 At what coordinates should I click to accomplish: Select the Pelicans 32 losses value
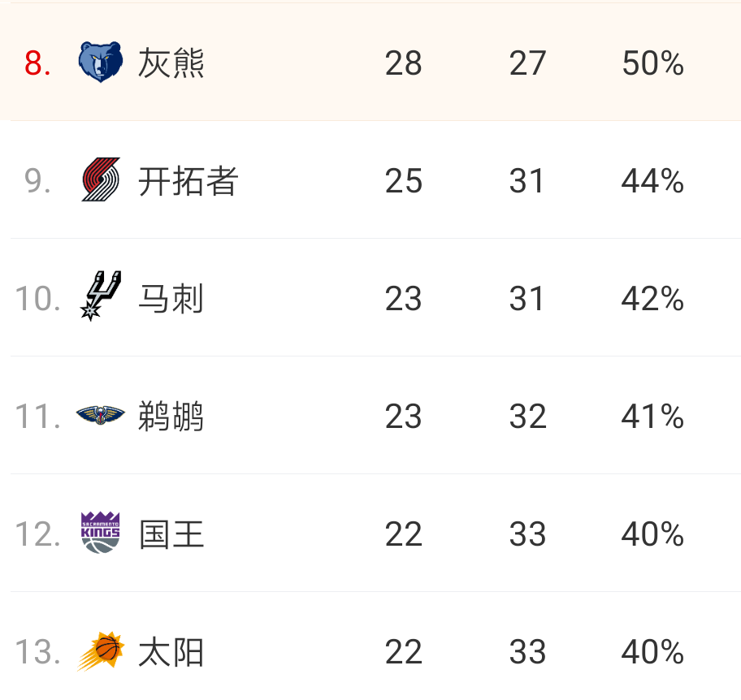click(x=528, y=416)
